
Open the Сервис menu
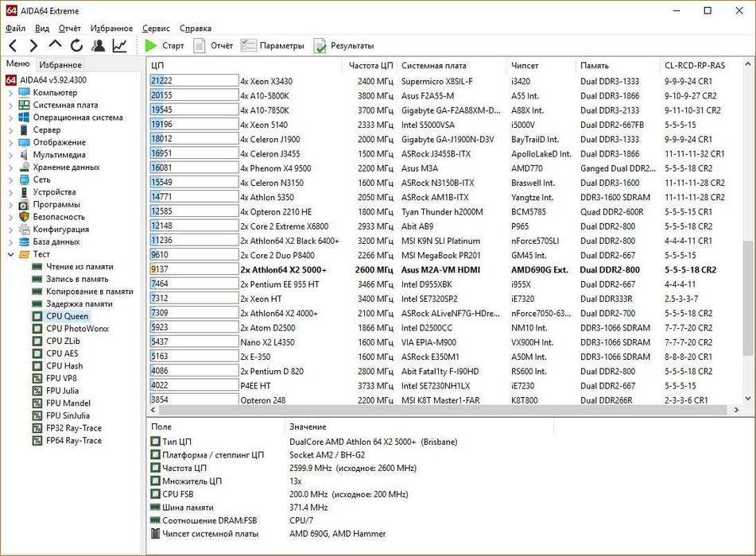156,29
